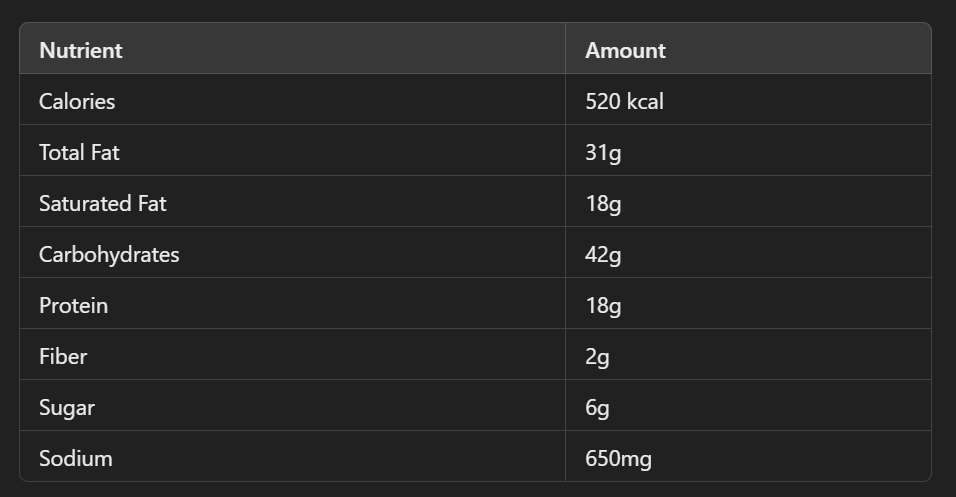
Task: Click the word Fat in Total Fat row
Action: 107,152
